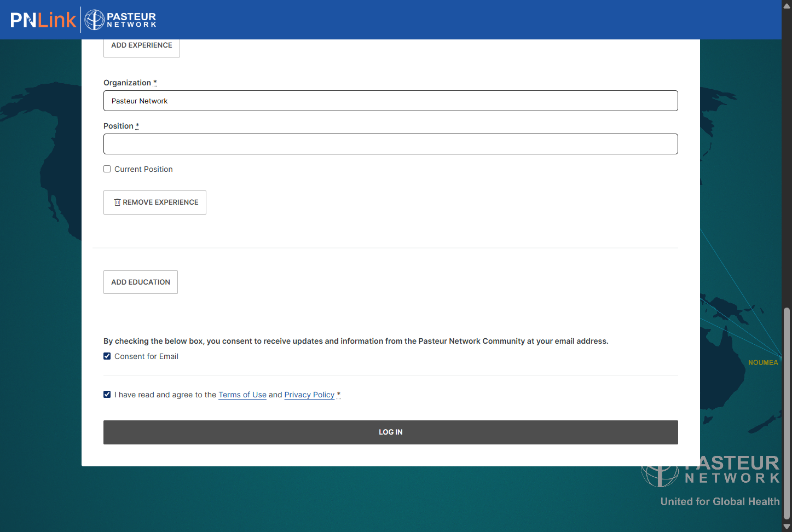Image resolution: width=792 pixels, height=532 pixels.
Task: Open the Privacy Policy link
Action: pyautogui.click(x=309, y=395)
